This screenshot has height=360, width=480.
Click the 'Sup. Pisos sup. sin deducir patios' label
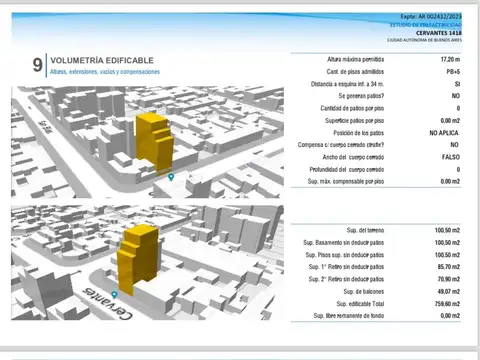[345, 255]
